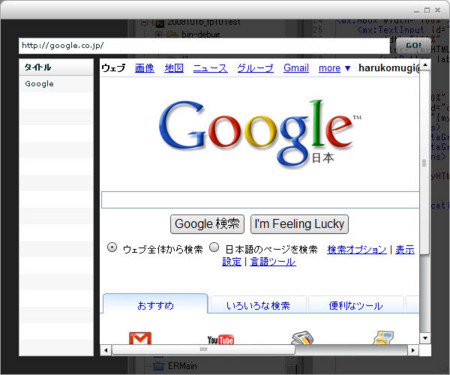Maximize the application window
The width and height of the screenshot is (450, 375).
tap(427, 10)
